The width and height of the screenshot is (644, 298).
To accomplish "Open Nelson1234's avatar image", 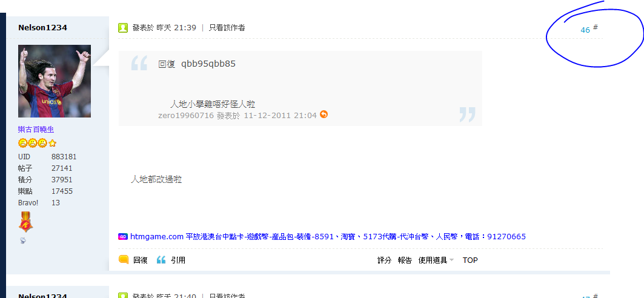I will tap(55, 81).
